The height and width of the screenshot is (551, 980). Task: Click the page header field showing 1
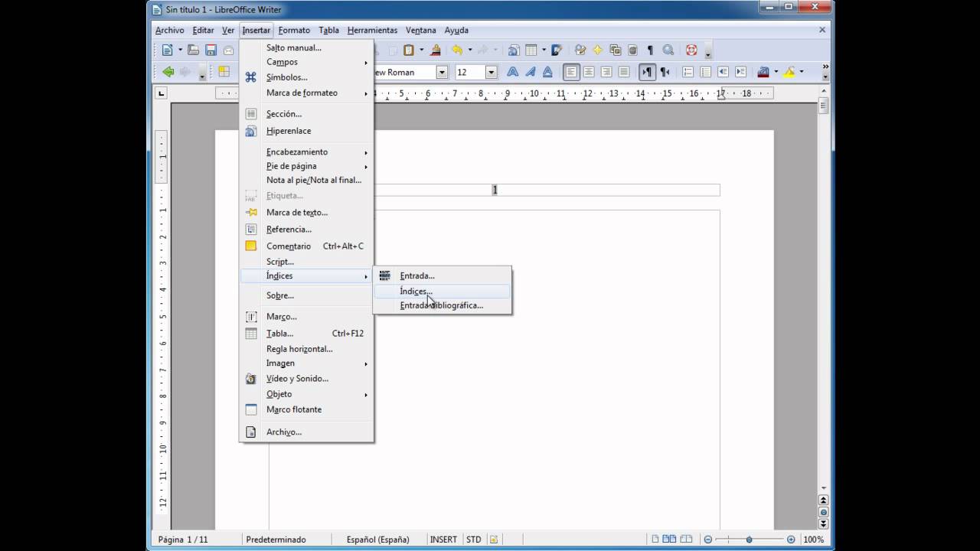[x=495, y=190]
